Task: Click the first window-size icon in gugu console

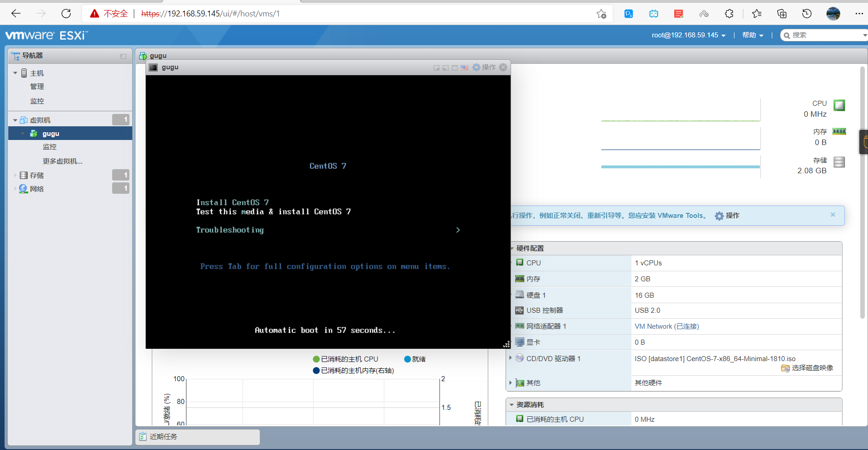Action: click(436, 67)
